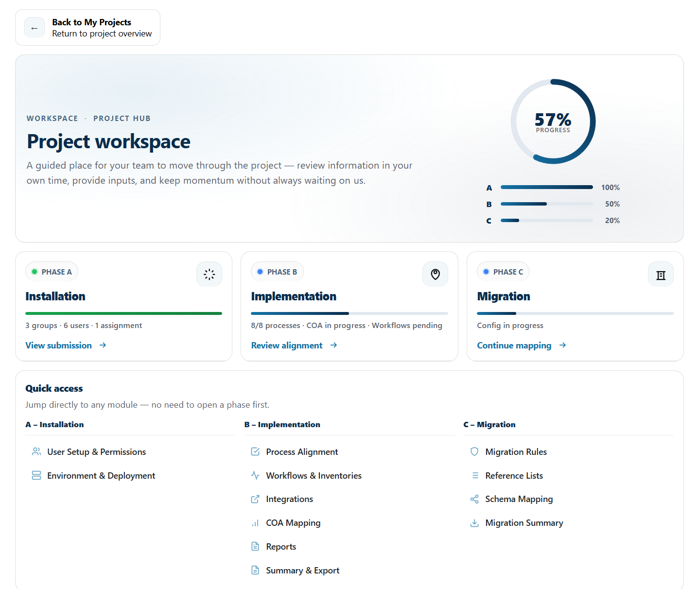Click the download icon beside Migration Summary

click(x=474, y=522)
